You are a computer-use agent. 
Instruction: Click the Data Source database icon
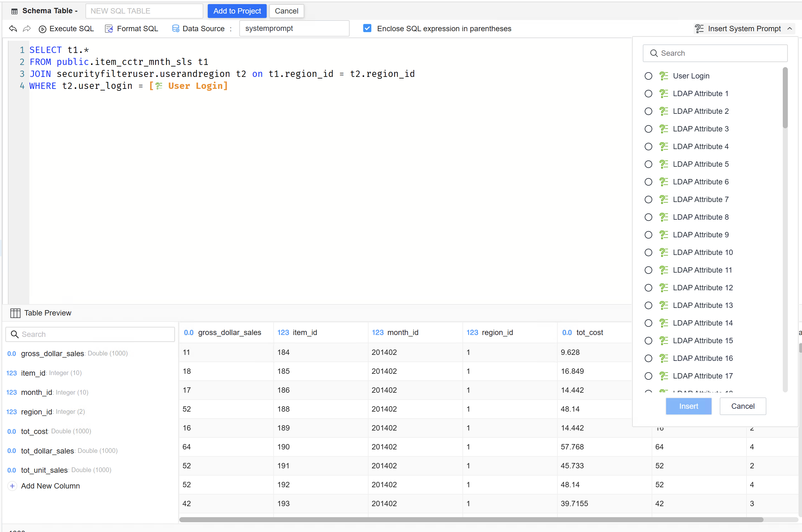pyautogui.click(x=176, y=29)
